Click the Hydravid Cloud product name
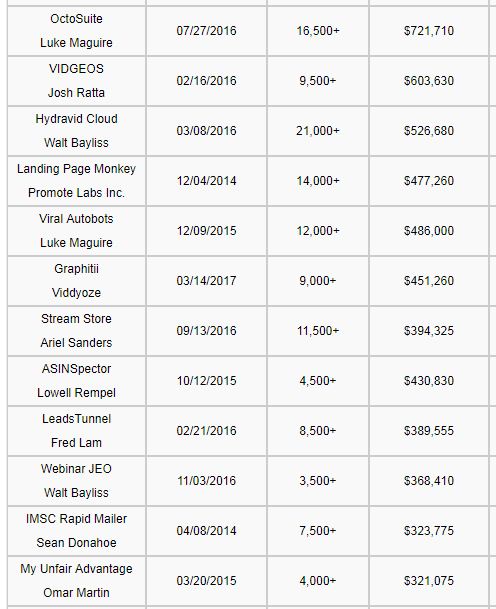Viewport: 496px width, 609px height. [x=76, y=119]
